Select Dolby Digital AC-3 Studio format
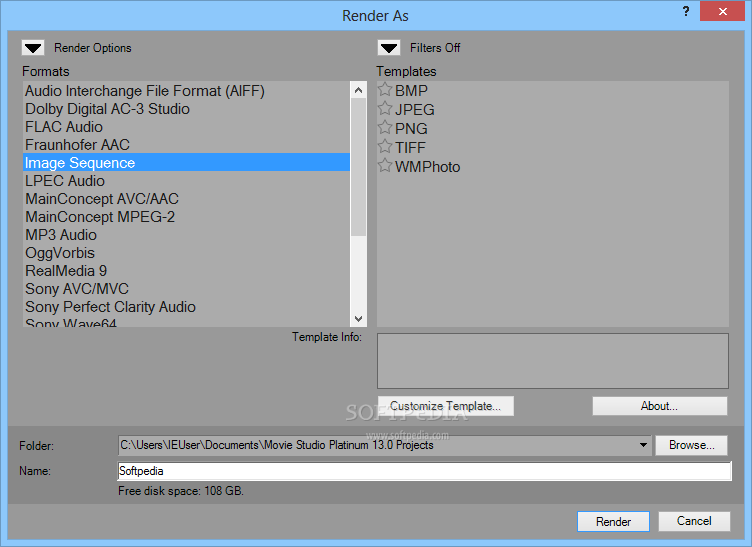 tap(187, 109)
